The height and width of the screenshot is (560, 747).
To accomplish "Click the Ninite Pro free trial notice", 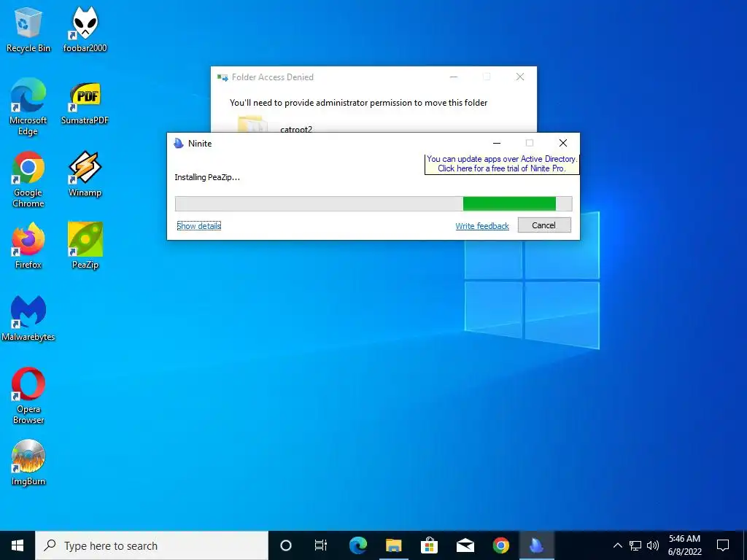I will [x=502, y=164].
